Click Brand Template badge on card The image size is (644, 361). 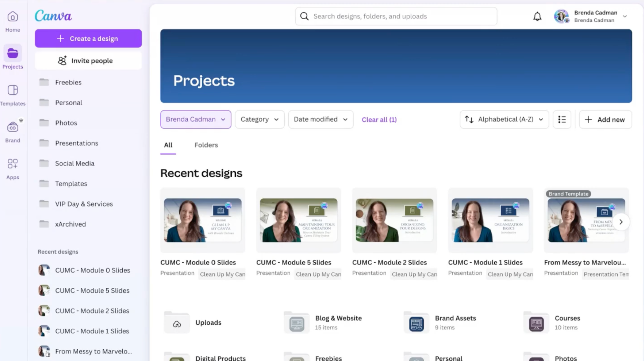point(569,194)
